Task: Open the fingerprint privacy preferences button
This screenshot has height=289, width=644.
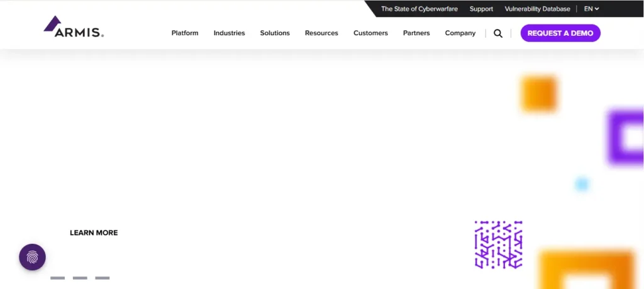Action: (32, 257)
